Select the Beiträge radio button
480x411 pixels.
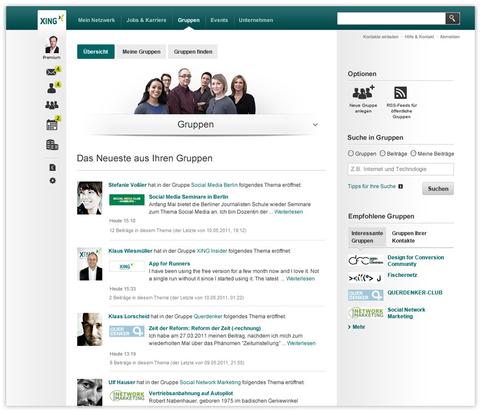tap(382, 153)
